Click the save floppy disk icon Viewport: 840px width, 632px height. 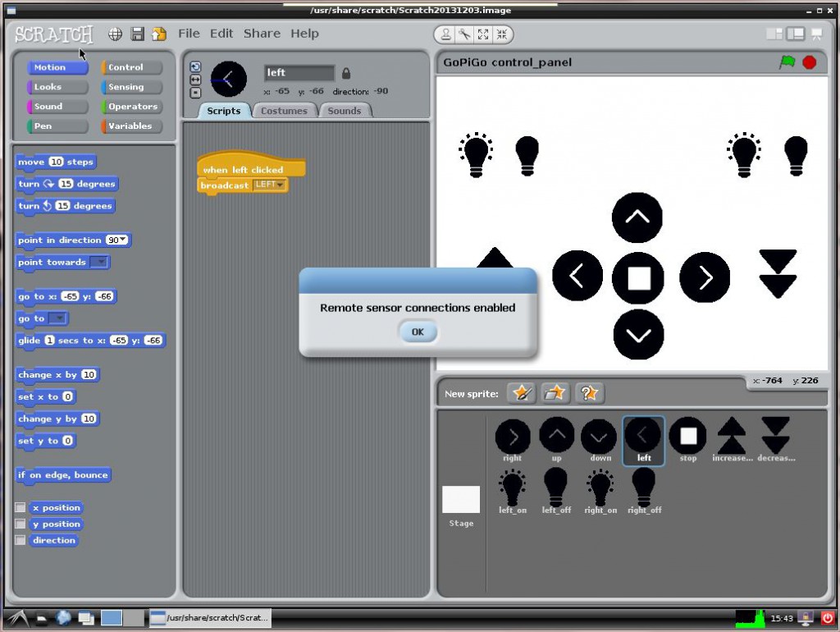pos(138,34)
